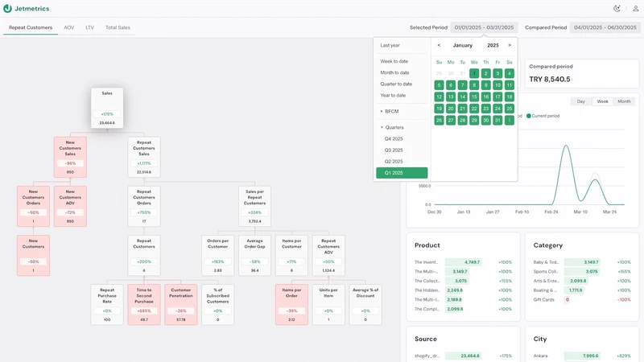Select Time to Second Purchase node

[x=144, y=305]
